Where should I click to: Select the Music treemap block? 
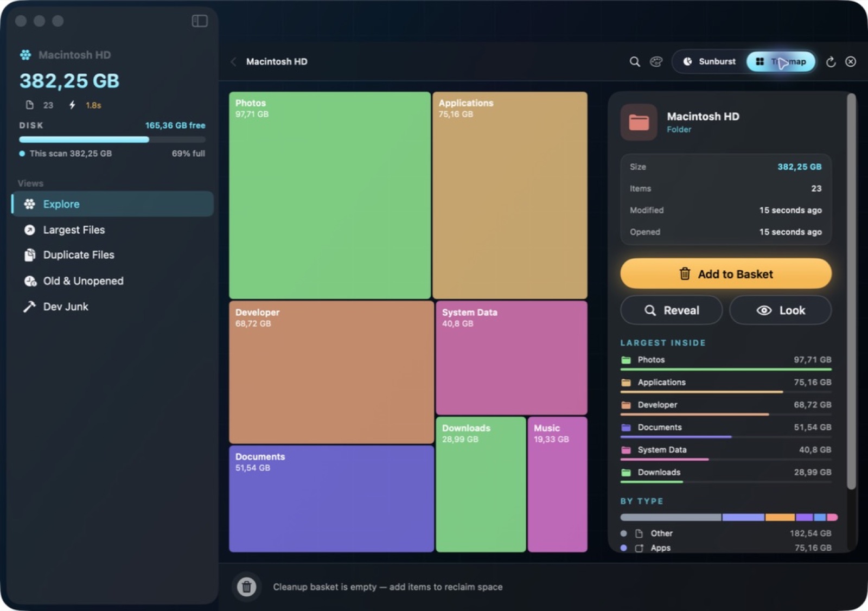pos(558,485)
